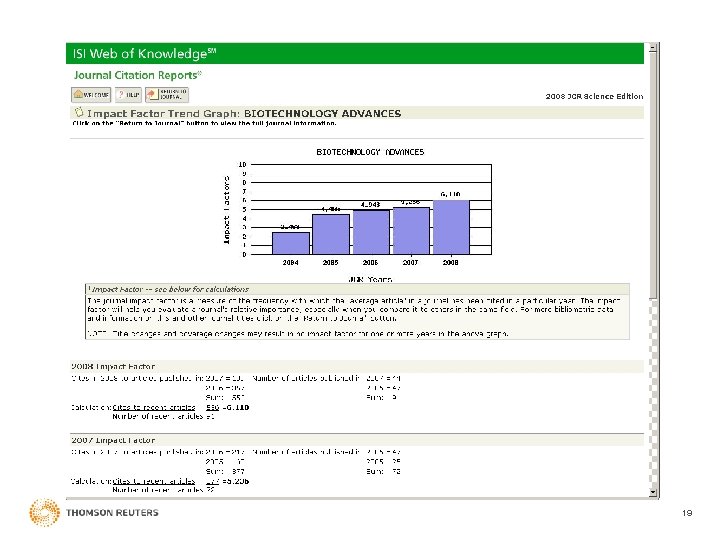Click the 2006 bar in the chart
The height and width of the screenshot is (540, 720).
371,232
